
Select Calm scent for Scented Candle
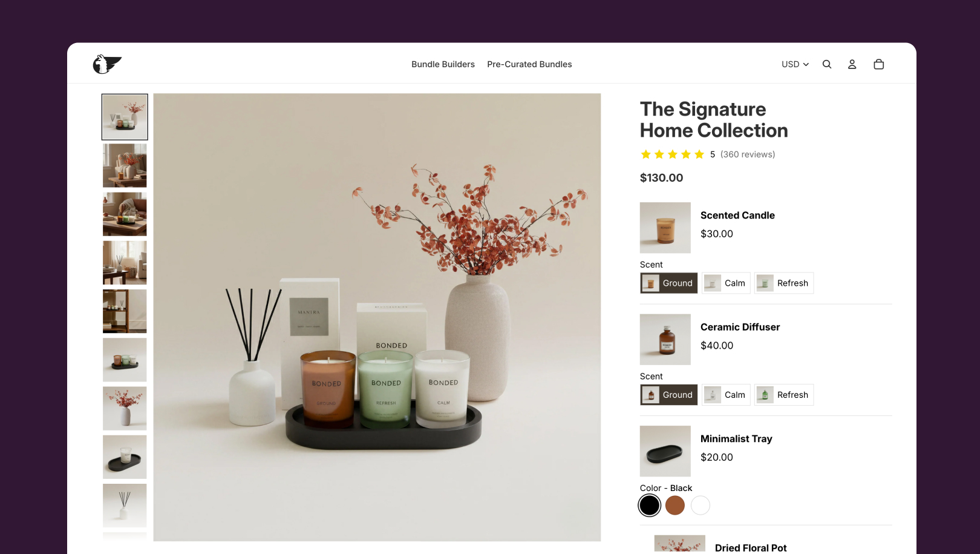point(726,283)
